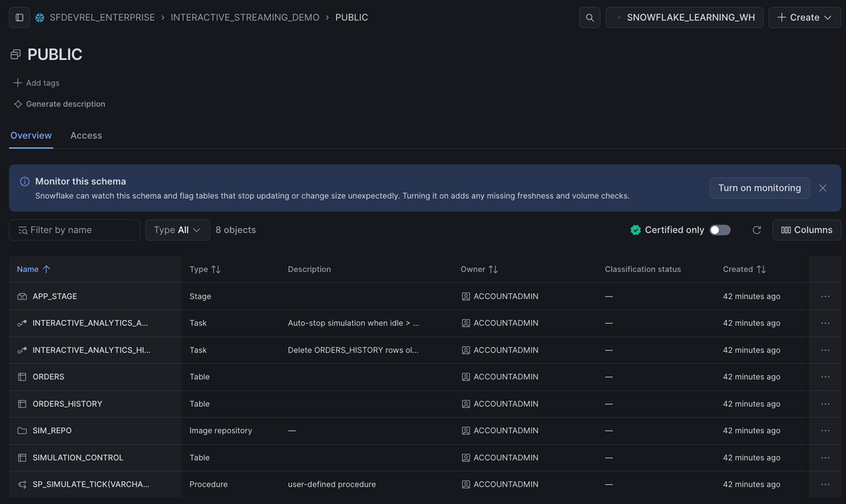Click the Classification status column header

(642, 269)
